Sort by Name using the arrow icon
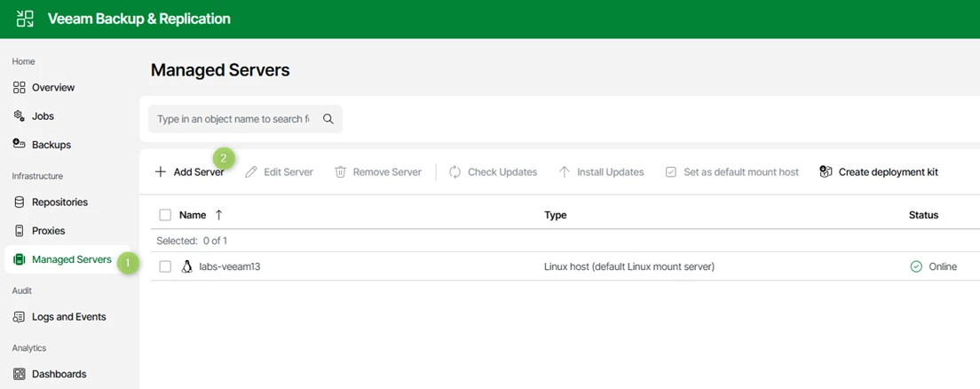 point(218,215)
